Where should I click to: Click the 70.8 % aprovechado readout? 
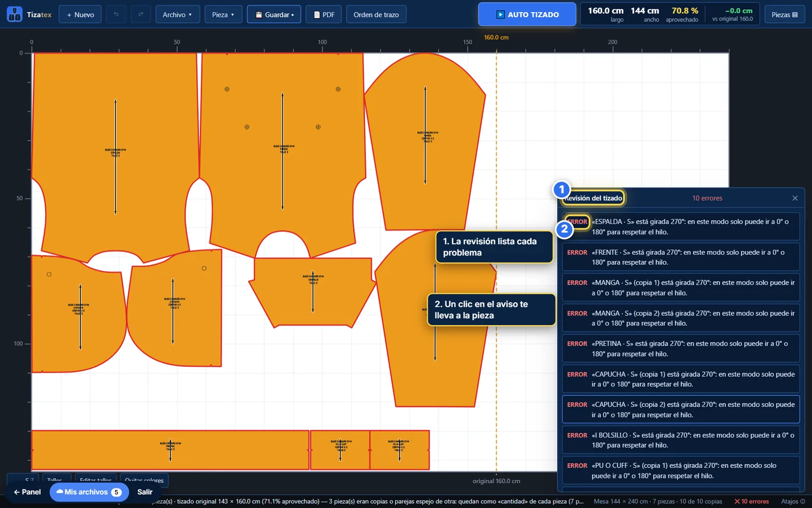pos(683,14)
